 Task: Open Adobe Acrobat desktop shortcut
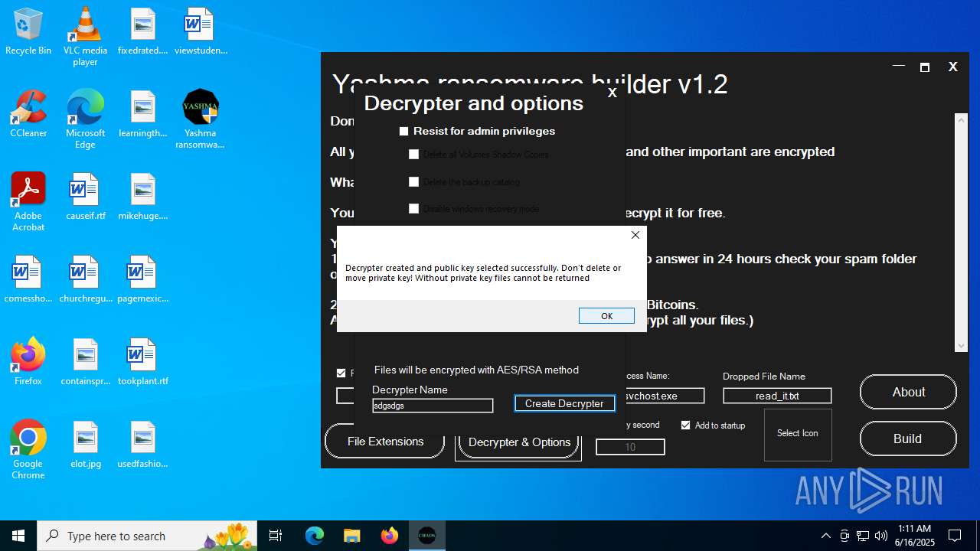pyautogui.click(x=28, y=202)
